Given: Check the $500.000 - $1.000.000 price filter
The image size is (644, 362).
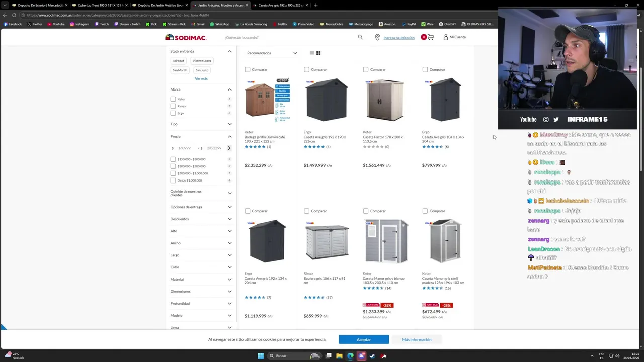Looking at the screenshot, I should (x=173, y=173).
